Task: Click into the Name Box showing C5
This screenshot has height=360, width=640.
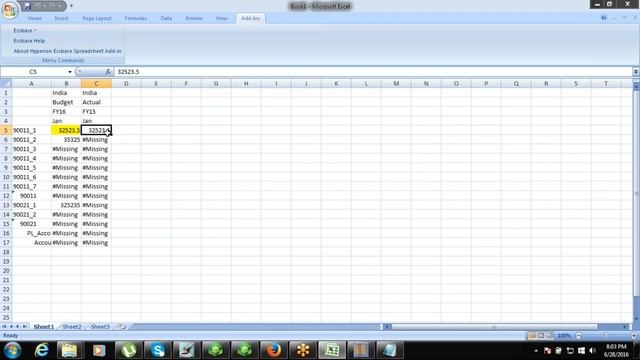Action: click(x=33, y=72)
